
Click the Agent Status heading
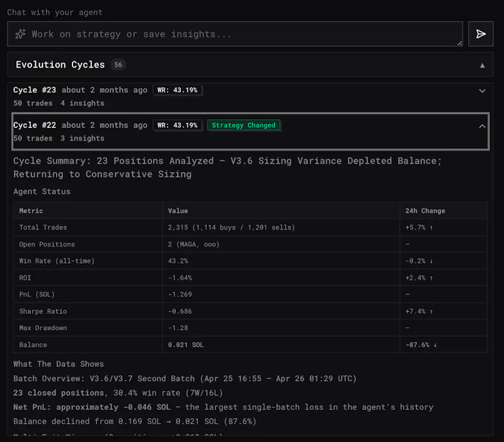point(42,192)
